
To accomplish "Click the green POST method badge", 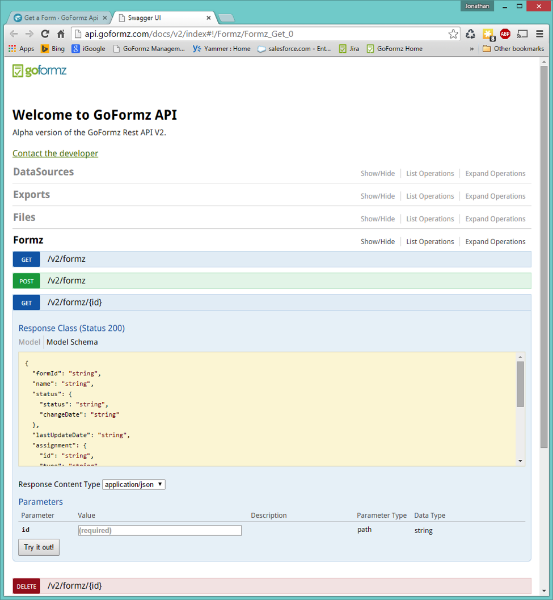I will click(x=26, y=281).
